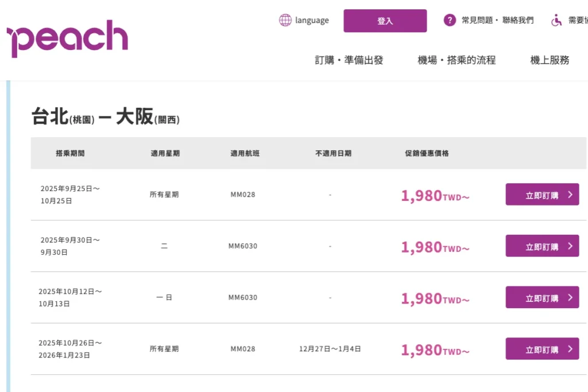Click the excluded dates 12月27日～1月4日

coord(330,348)
